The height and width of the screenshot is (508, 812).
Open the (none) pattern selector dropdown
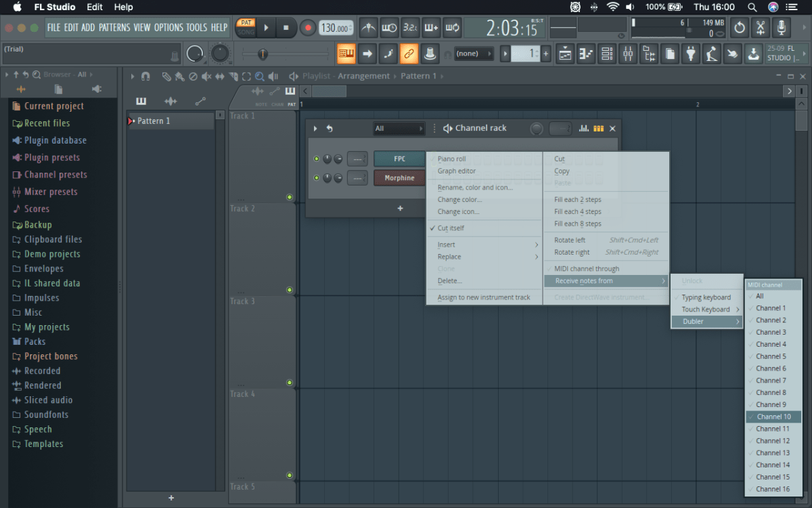point(473,54)
